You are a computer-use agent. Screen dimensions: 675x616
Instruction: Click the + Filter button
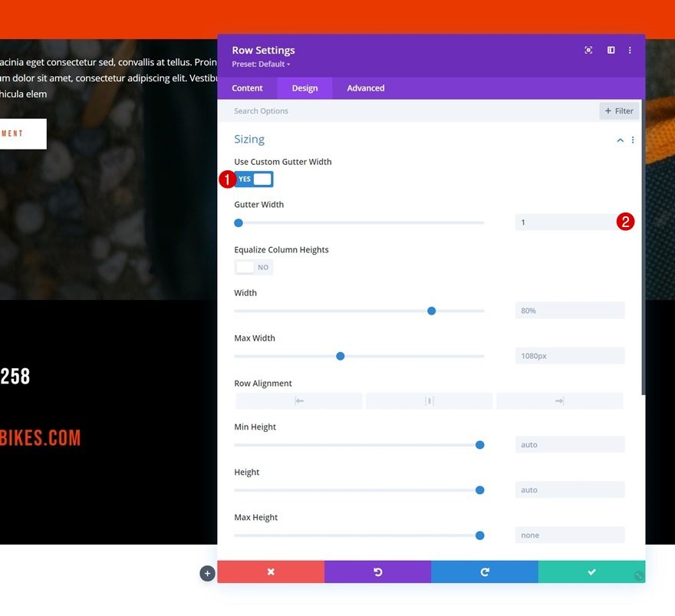click(619, 111)
